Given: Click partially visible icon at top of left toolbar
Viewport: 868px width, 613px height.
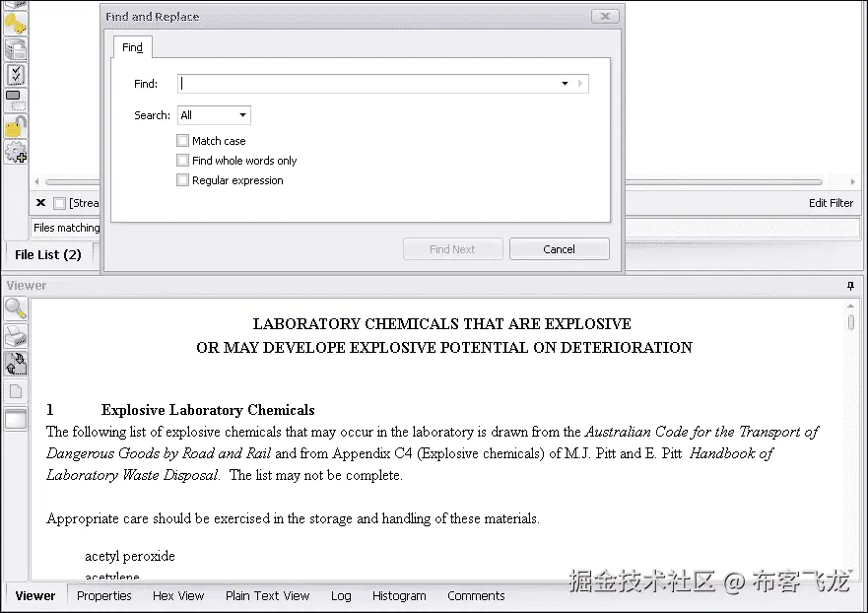Looking at the screenshot, I should coord(16,4).
